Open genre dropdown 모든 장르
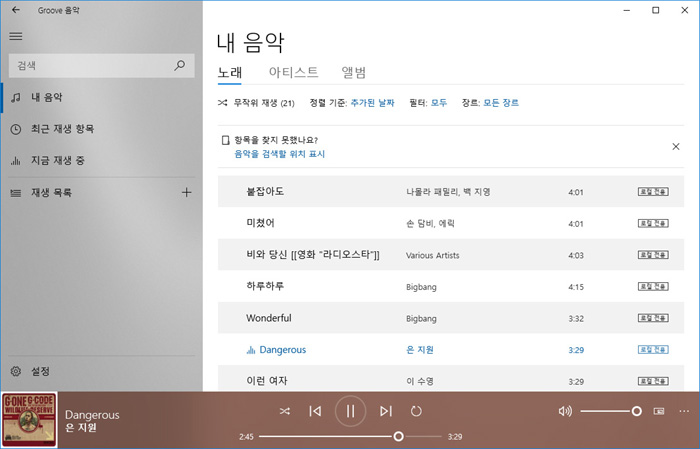 point(501,103)
